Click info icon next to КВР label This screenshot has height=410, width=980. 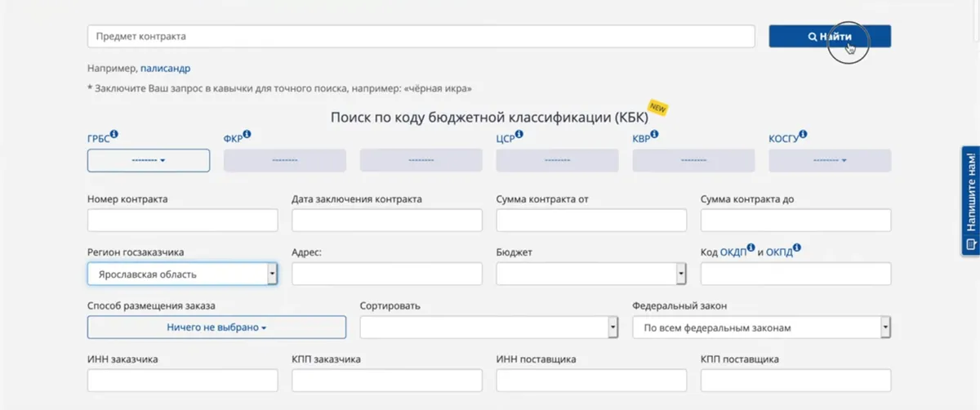tap(657, 135)
